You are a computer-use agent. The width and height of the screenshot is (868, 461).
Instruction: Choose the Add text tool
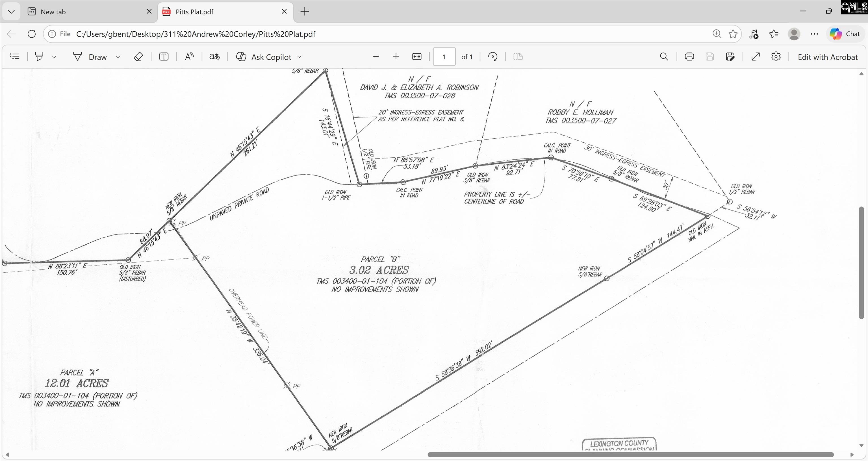pos(164,56)
